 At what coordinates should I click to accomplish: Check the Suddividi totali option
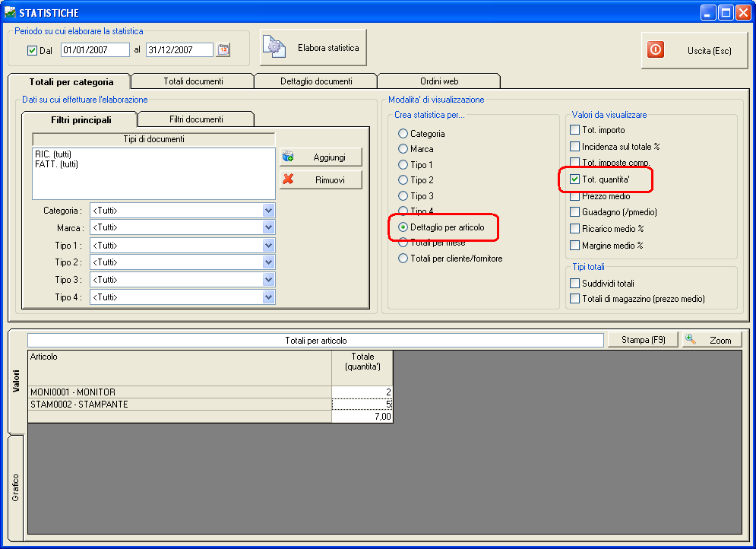tap(574, 283)
